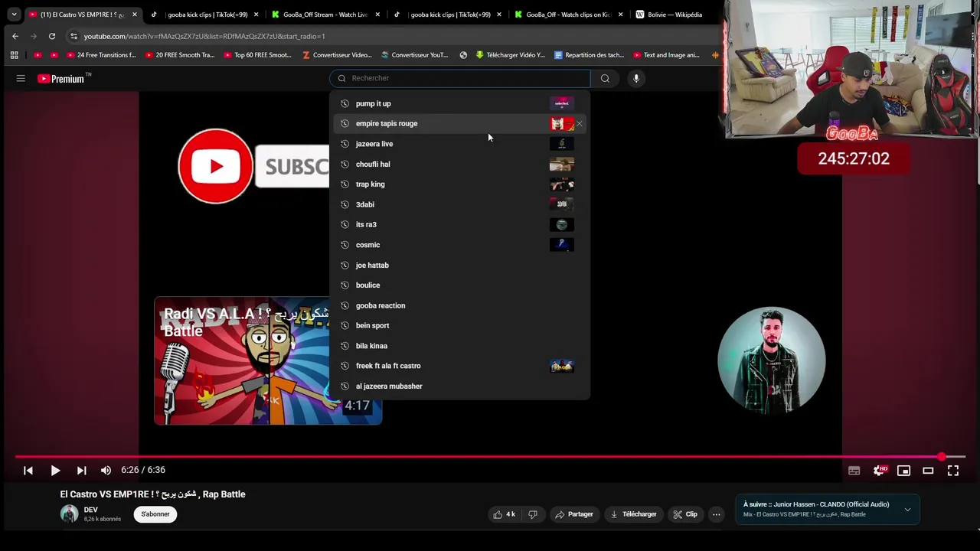
Task: Click the search magnifier button
Action: [605, 78]
